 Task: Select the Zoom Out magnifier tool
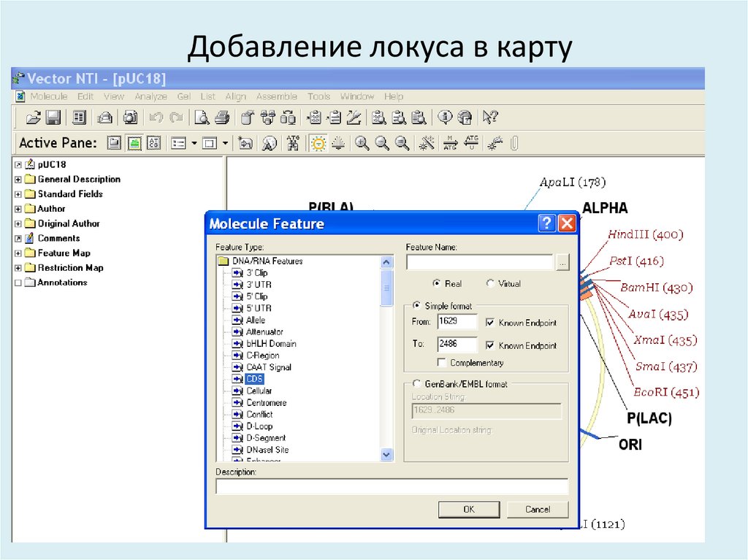(381, 141)
